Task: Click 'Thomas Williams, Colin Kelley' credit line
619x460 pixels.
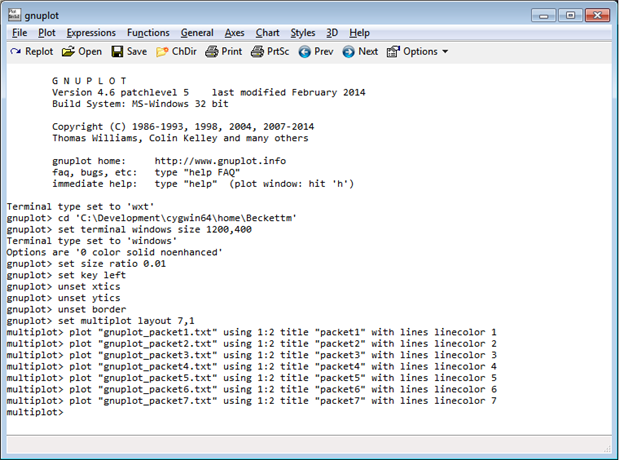Action: [x=180, y=138]
